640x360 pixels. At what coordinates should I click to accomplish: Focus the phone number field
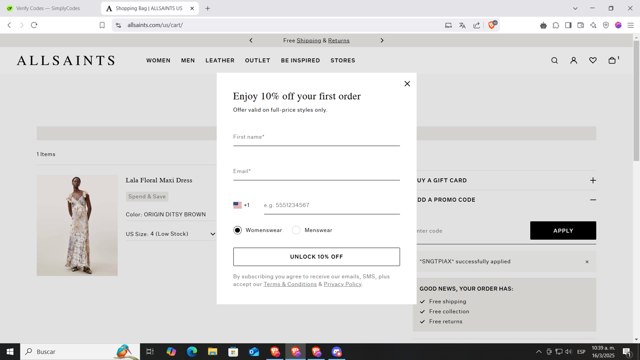331,205
